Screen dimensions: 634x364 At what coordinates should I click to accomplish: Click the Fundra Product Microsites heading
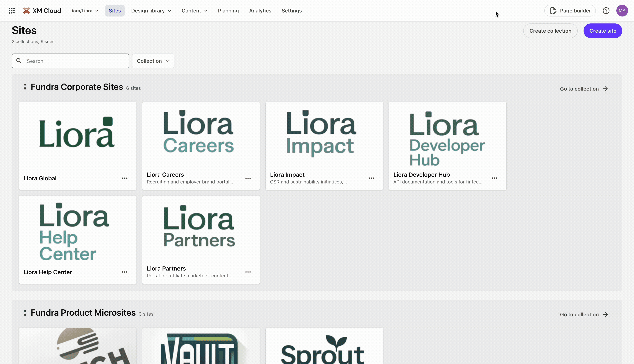(83, 312)
